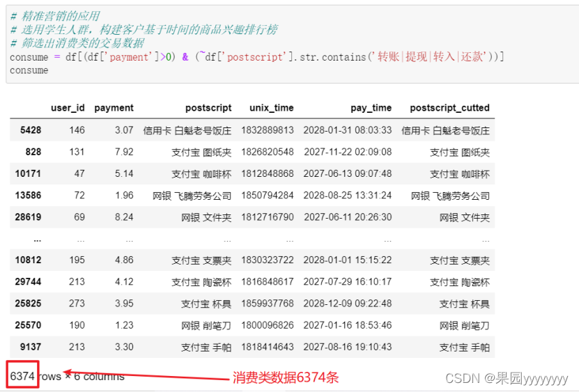Click payment value 8.24
The image size is (579, 392).
click(124, 217)
